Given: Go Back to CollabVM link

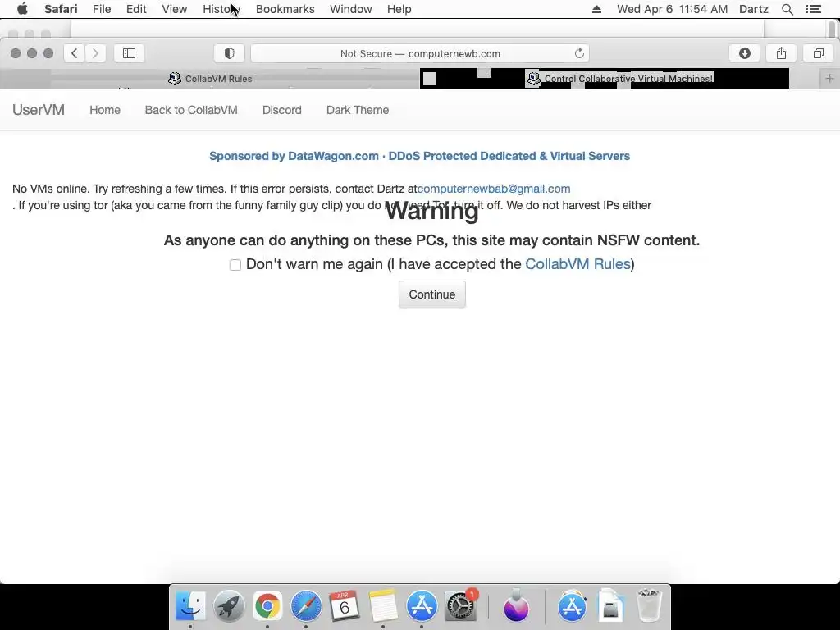Looking at the screenshot, I should coord(191,110).
